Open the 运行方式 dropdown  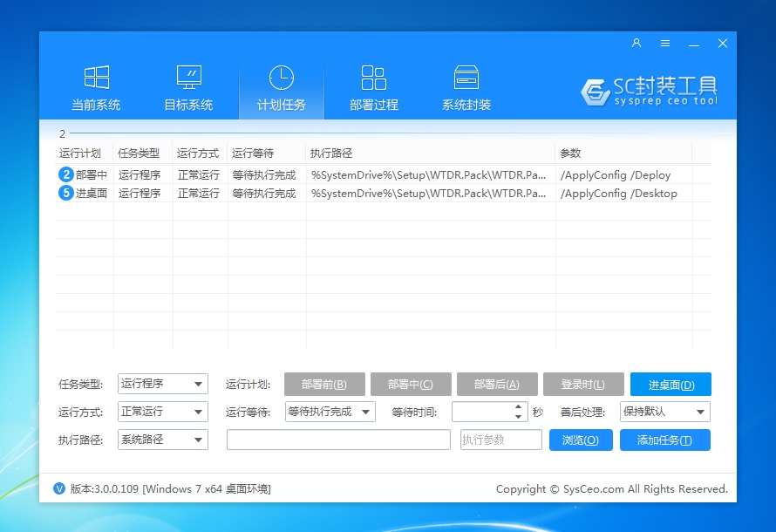coord(163,412)
